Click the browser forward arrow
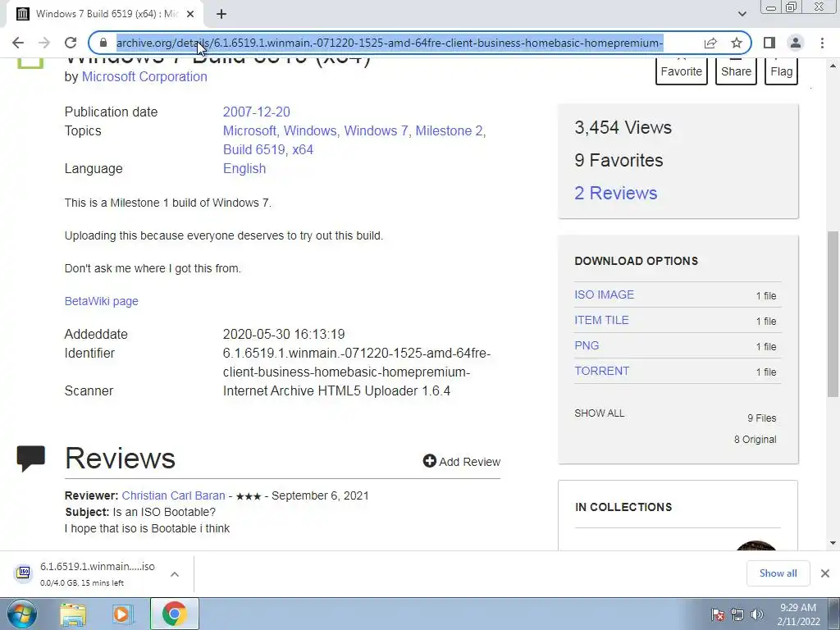Screen dimensions: 840x630 point(44,43)
